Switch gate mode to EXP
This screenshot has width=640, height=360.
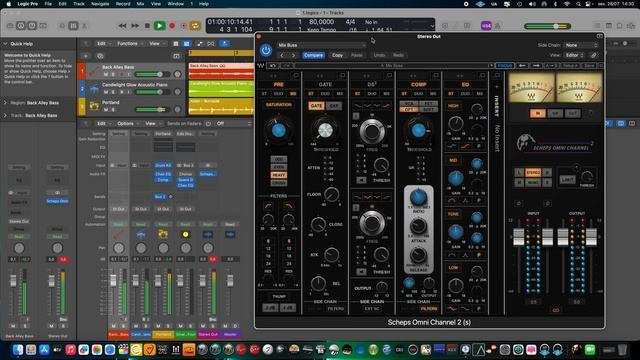(334, 106)
